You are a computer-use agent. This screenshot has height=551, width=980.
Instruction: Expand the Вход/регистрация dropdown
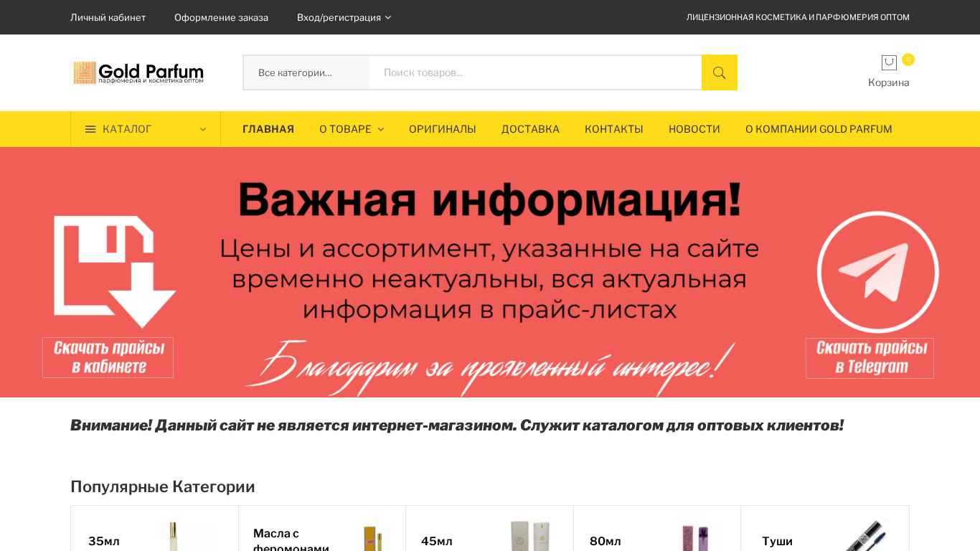coord(344,17)
